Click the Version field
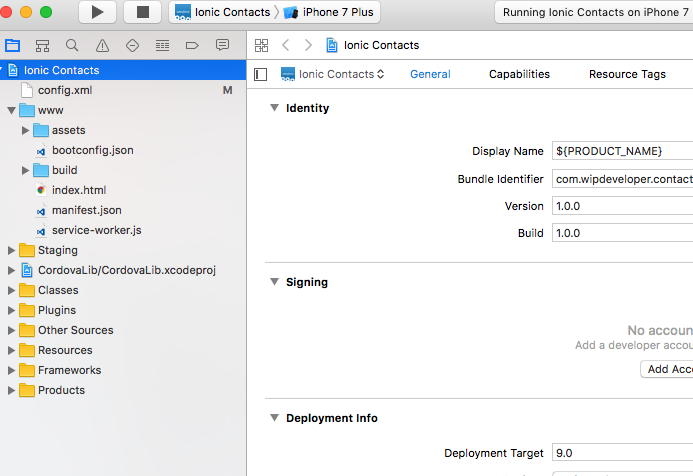 point(622,206)
